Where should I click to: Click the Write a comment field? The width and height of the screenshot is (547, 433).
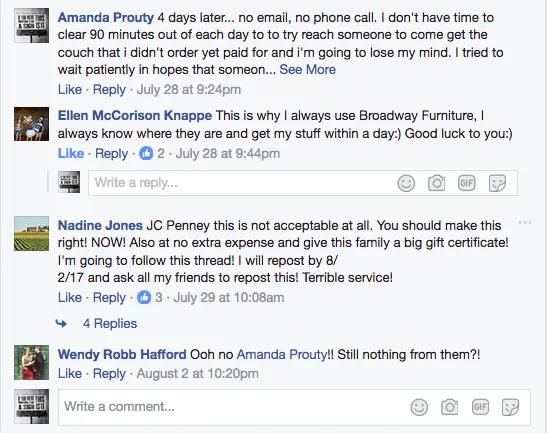[294, 407]
